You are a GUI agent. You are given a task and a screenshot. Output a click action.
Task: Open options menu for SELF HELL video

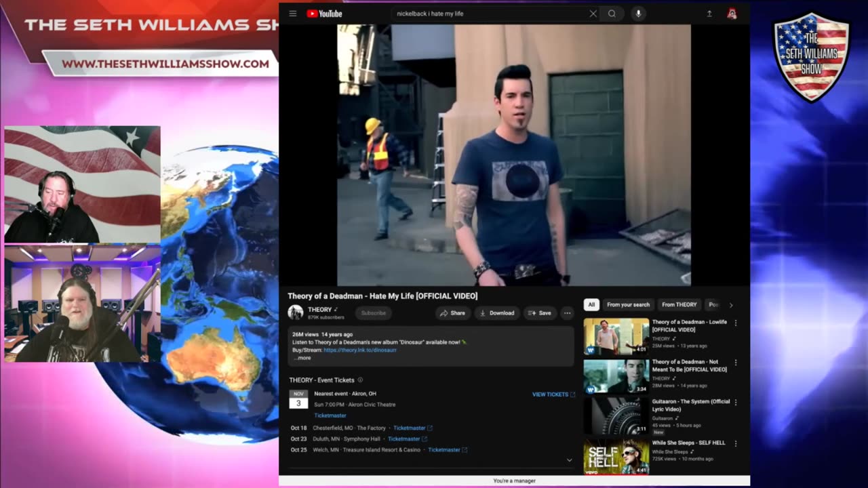click(x=736, y=443)
